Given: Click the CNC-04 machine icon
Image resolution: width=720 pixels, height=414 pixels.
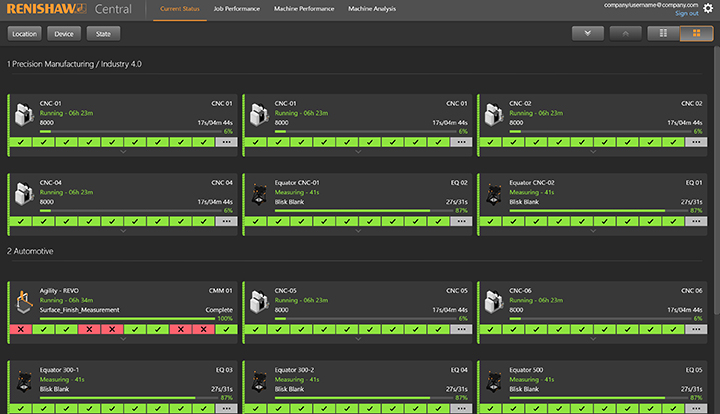Looking at the screenshot, I should click(24, 193).
